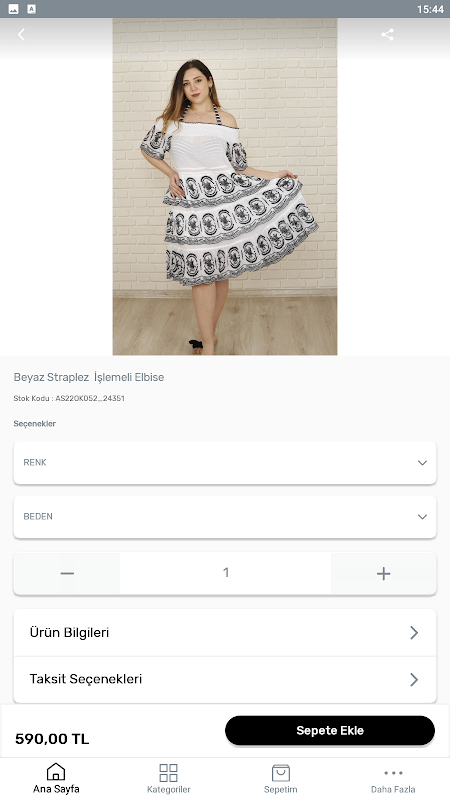Select the Sepetim tab label

[x=281, y=789]
